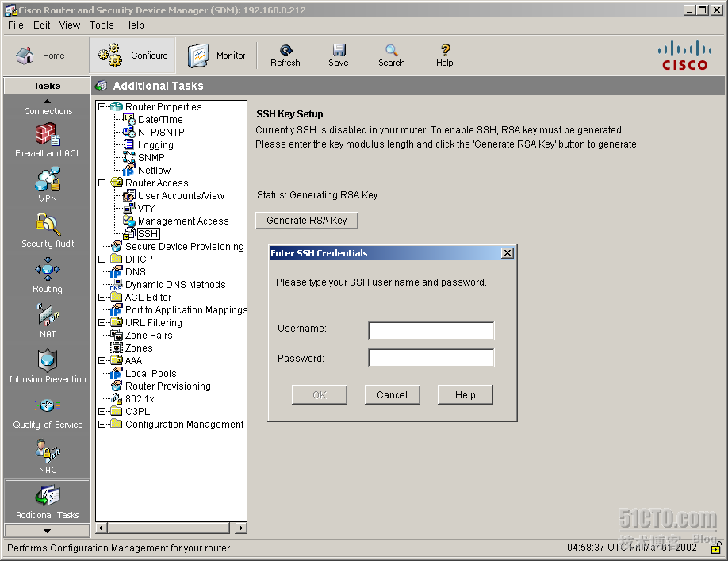Click Help in SSH Credentials dialog
The width and height of the screenshot is (728, 561).
466,394
